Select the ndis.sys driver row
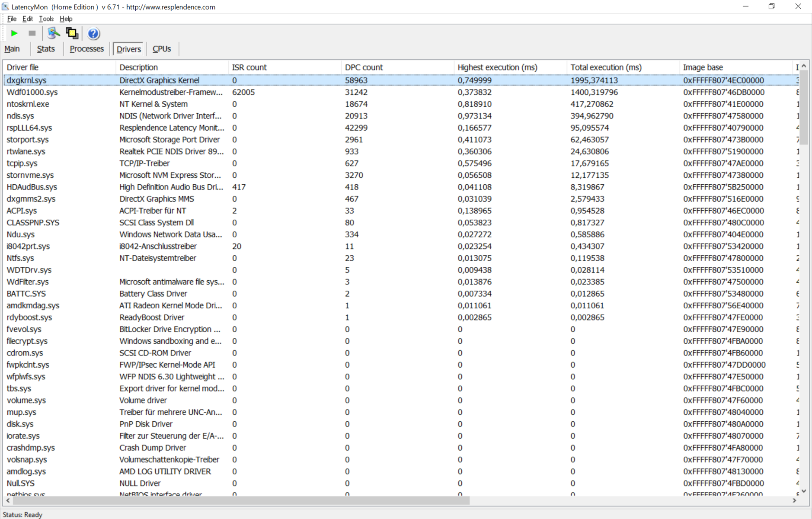The height and width of the screenshot is (519, 812). (401, 116)
